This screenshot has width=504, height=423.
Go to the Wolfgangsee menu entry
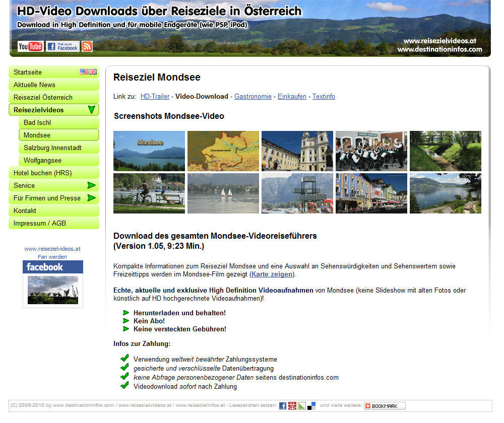(42, 160)
